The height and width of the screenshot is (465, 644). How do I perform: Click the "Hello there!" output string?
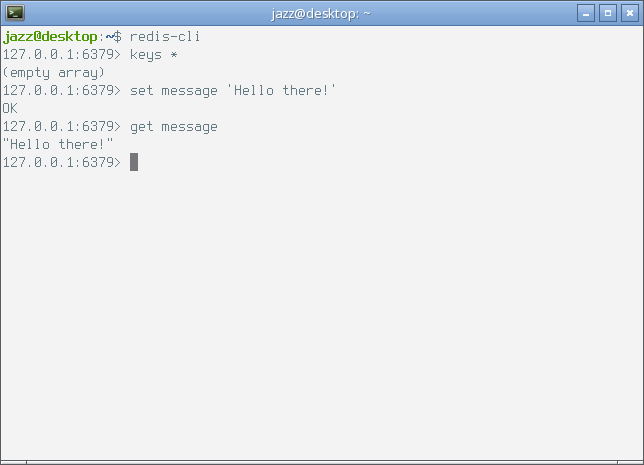(x=58, y=144)
